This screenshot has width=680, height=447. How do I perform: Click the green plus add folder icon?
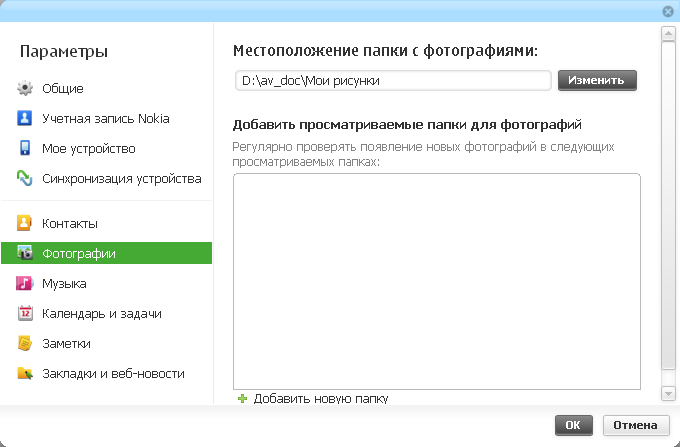click(x=242, y=398)
